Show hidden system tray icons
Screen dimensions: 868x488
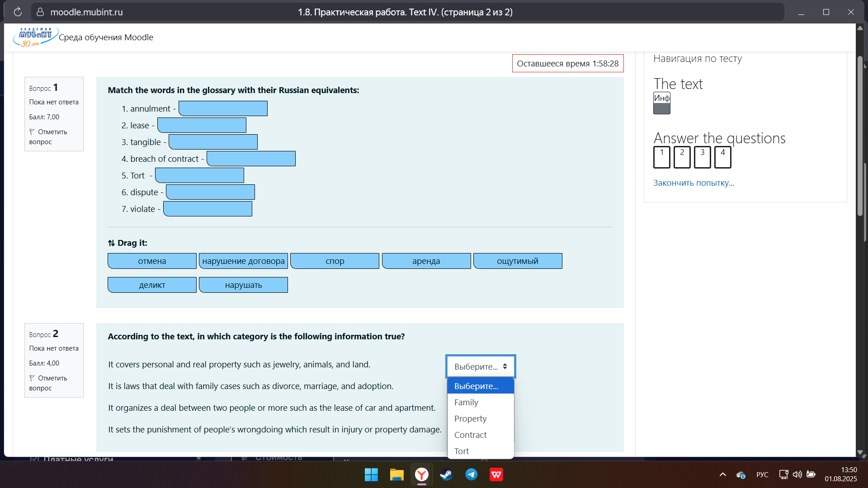pyautogui.click(x=722, y=474)
